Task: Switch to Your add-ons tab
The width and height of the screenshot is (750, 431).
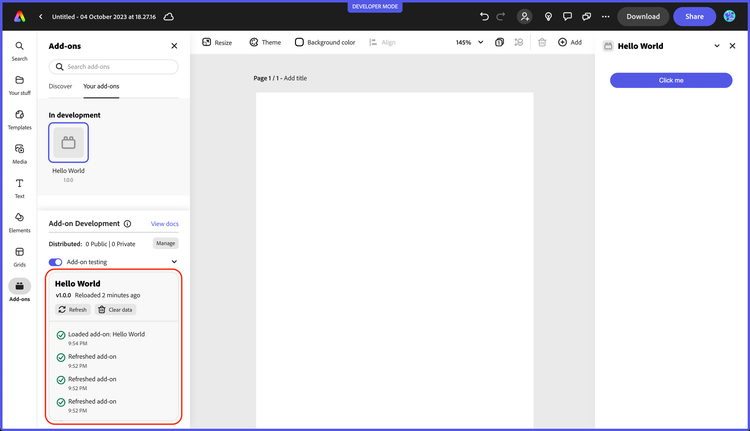Action: [x=101, y=87]
